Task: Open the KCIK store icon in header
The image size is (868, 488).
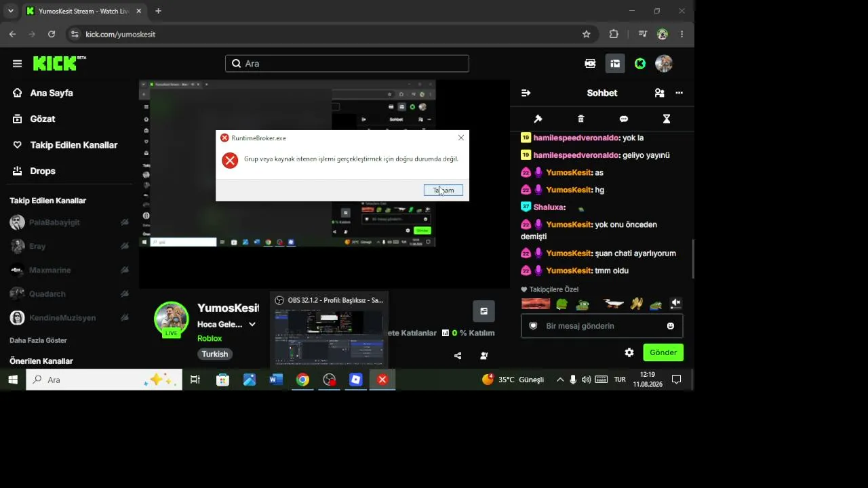Action: click(x=590, y=64)
